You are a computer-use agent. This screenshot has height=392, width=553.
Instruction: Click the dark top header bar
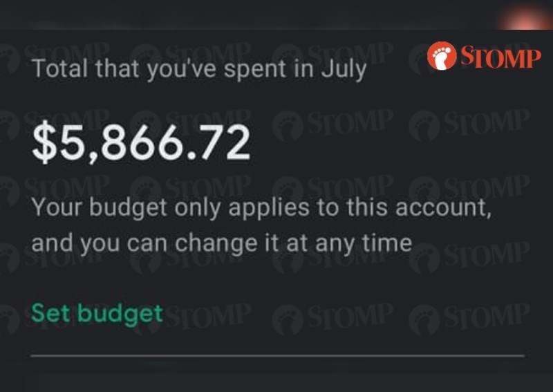pos(276,15)
